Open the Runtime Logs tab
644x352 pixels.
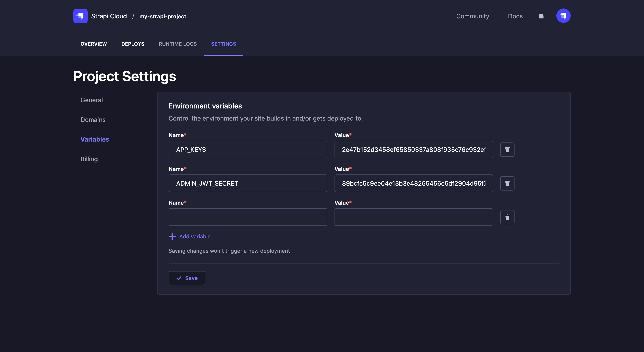tap(178, 44)
